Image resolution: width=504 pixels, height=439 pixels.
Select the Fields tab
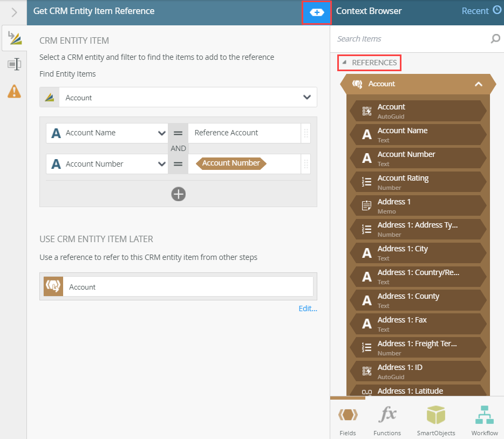click(x=348, y=421)
